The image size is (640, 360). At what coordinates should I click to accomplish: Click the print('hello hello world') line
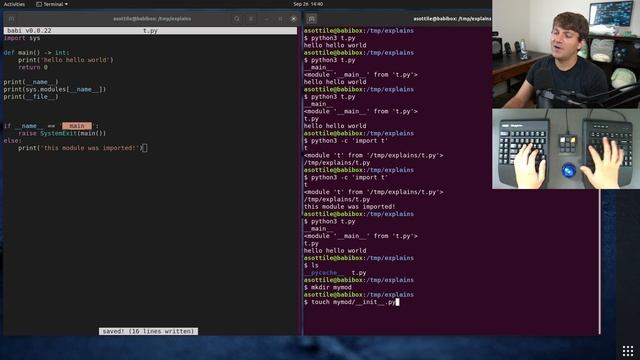[x=66, y=60]
